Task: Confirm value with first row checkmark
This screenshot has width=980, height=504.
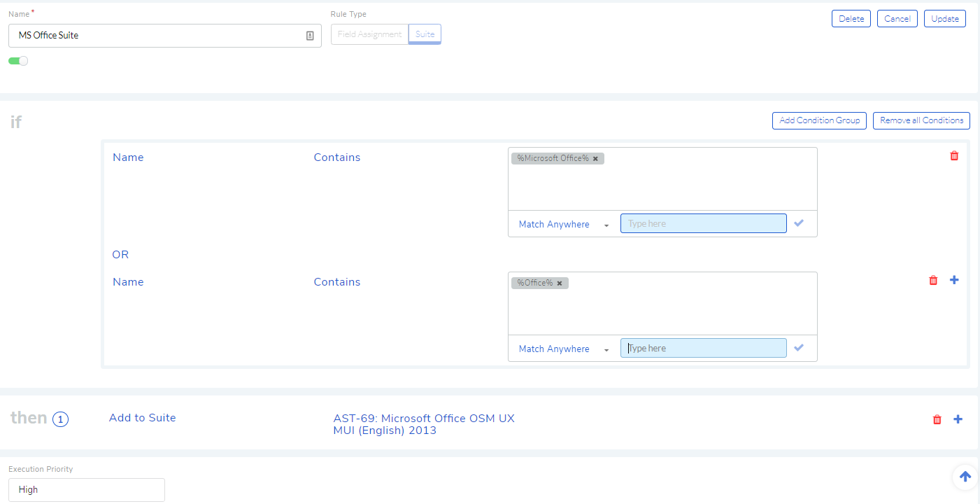Action: tap(800, 223)
